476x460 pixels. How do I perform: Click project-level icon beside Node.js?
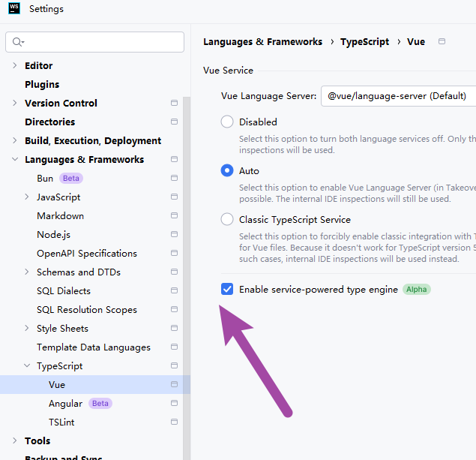click(x=174, y=234)
